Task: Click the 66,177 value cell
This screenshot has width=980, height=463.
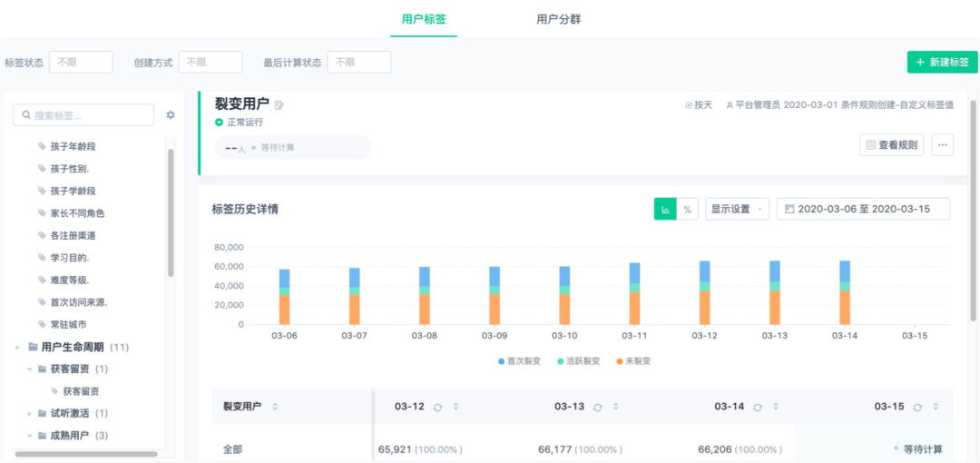Action: pyautogui.click(x=581, y=449)
